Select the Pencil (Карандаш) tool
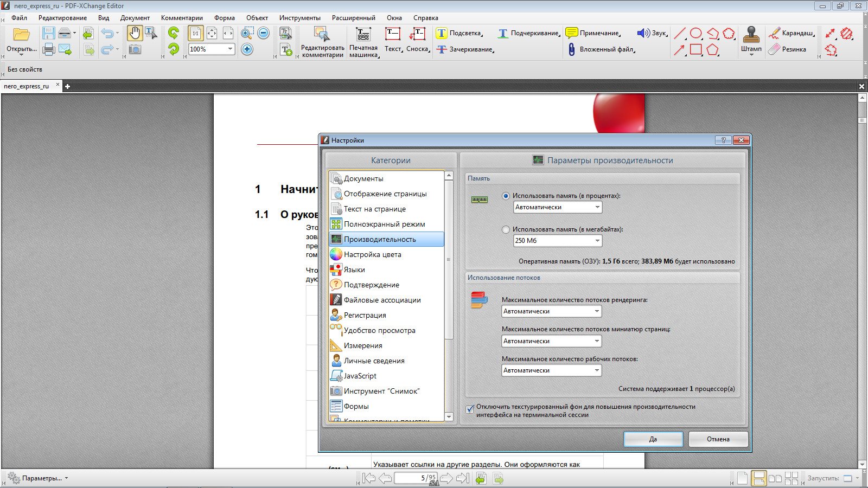This screenshot has height=488, width=868. [792, 33]
